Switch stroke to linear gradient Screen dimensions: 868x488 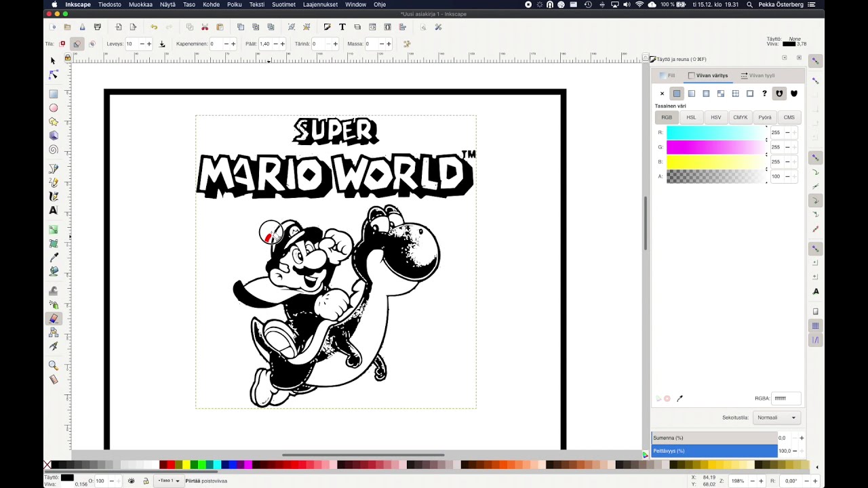click(x=692, y=94)
